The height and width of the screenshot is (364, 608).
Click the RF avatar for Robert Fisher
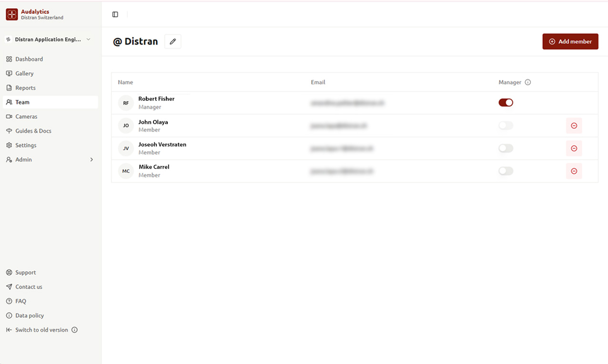point(126,103)
